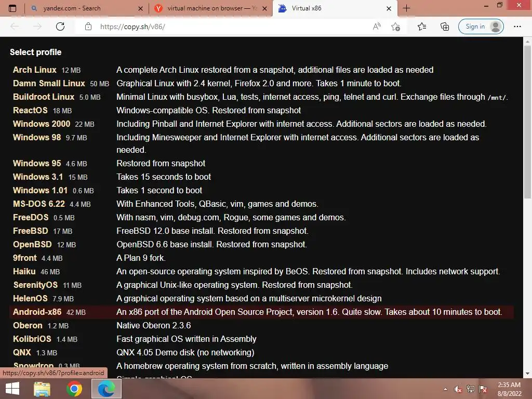
Task: Open a new tab with the plus button
Action: click(406, 8)
